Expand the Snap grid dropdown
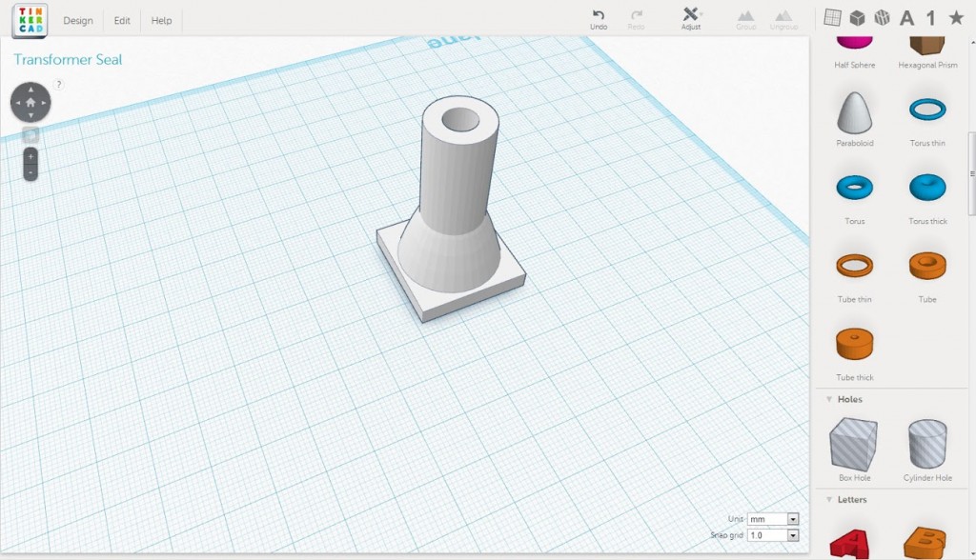The image size is (976, 560). [773, 535]
